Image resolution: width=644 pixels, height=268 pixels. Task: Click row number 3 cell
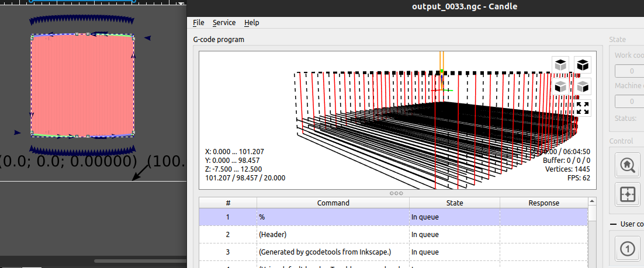pyautogui.click(x=228, y=252)
